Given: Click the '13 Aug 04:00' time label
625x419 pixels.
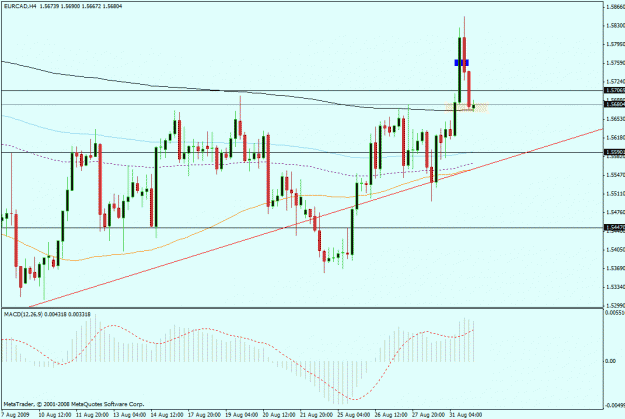Looking at the screenshot, I should pyautogui.click(x=130, y=415).
